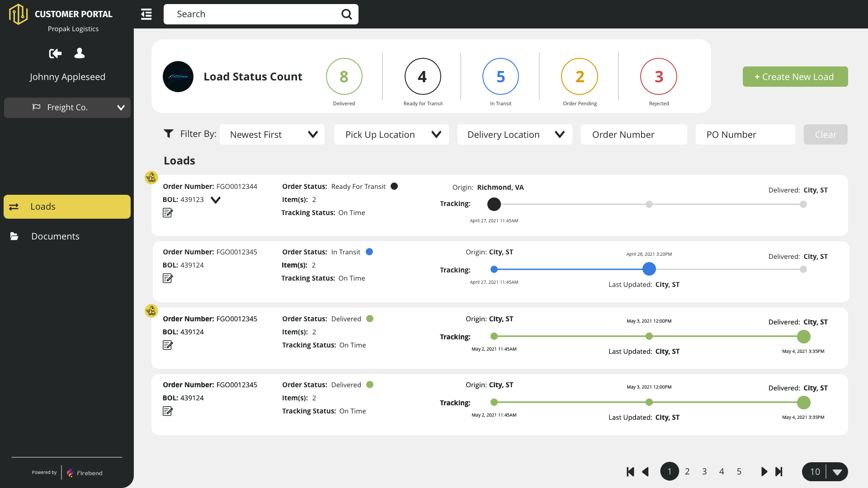Open the Newest First sort dropdown

click(272, 135)
